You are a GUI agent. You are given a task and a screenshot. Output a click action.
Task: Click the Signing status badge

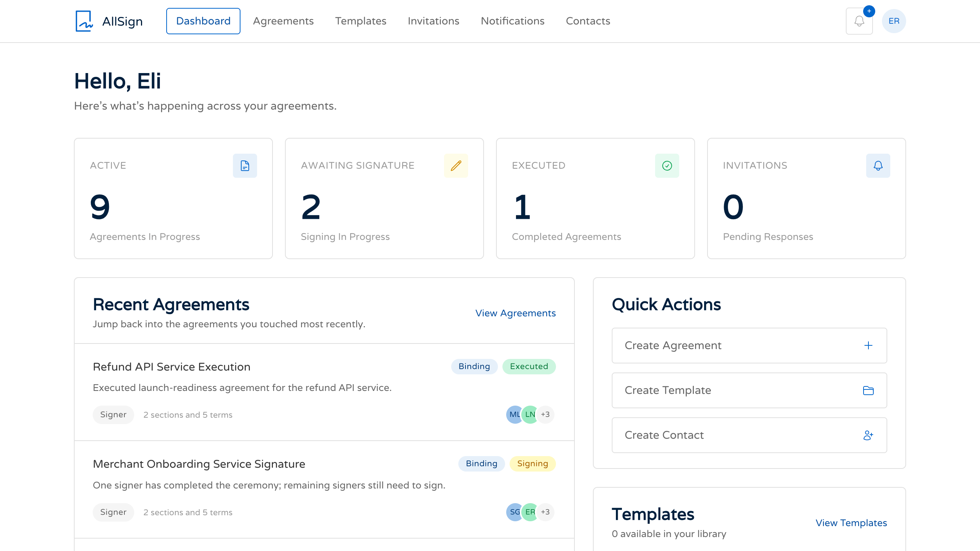(x=532, y=464)
